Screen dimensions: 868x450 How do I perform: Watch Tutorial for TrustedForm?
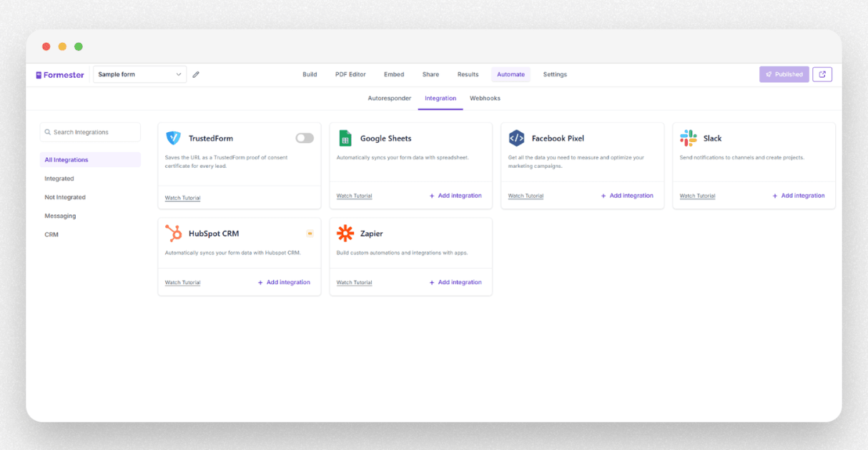click(182, 198)
